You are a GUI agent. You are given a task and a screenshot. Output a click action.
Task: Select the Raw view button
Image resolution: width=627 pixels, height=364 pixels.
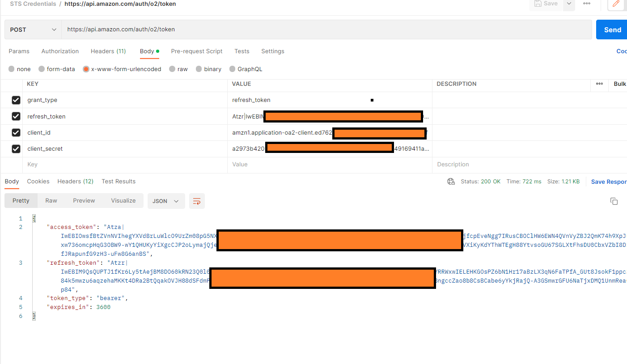pos(51,201)
